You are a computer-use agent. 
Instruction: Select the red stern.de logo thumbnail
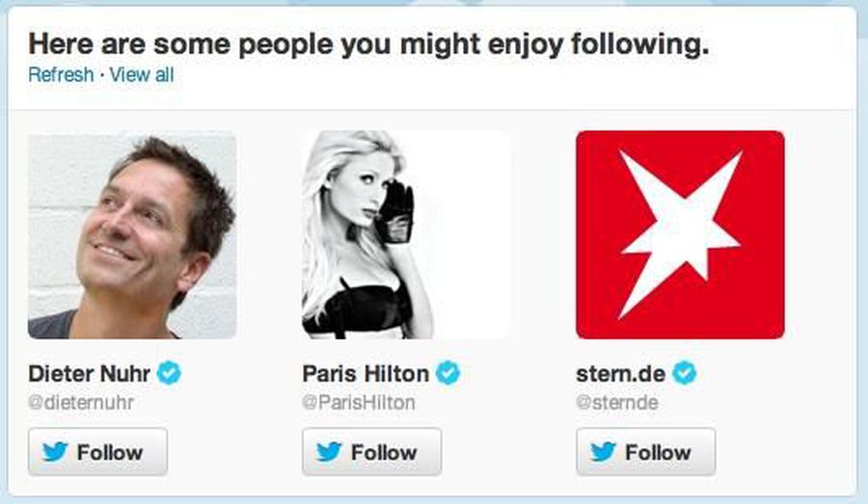(680, 235)
